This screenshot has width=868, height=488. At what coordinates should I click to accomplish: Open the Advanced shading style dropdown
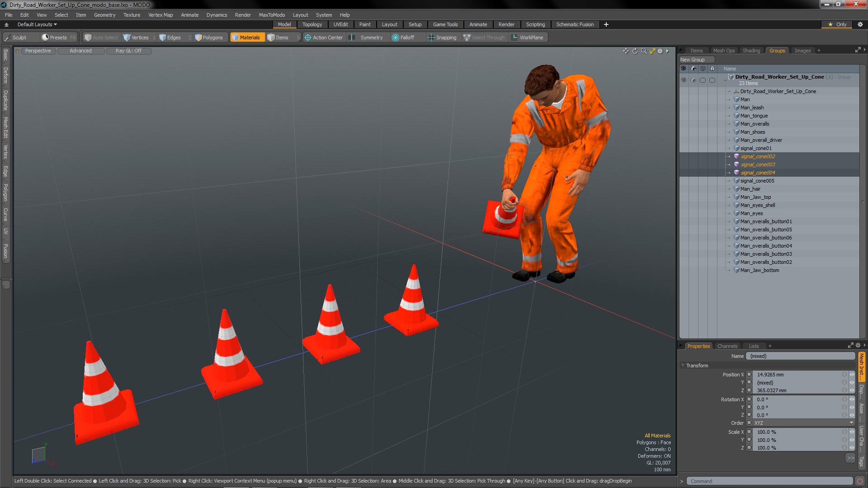tap(80, 51)
